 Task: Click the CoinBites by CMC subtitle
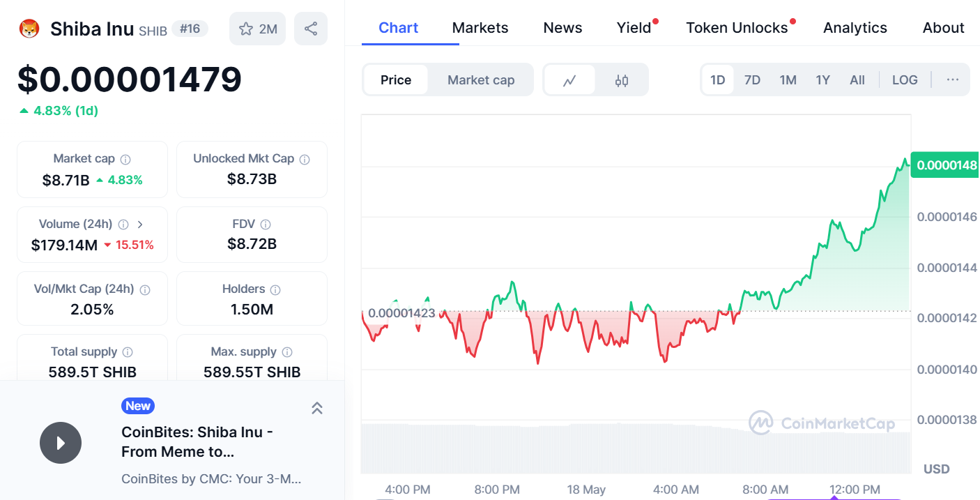coord(211,479)
